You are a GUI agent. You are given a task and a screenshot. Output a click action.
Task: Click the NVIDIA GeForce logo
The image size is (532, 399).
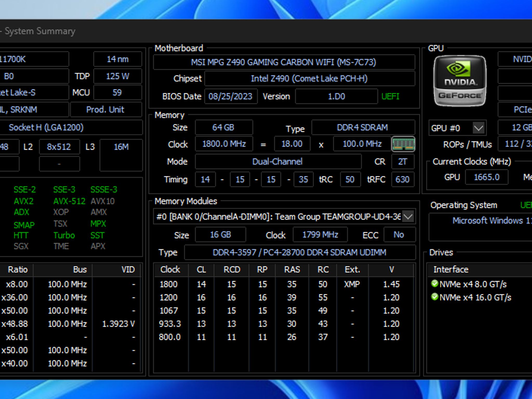point(460,81)
